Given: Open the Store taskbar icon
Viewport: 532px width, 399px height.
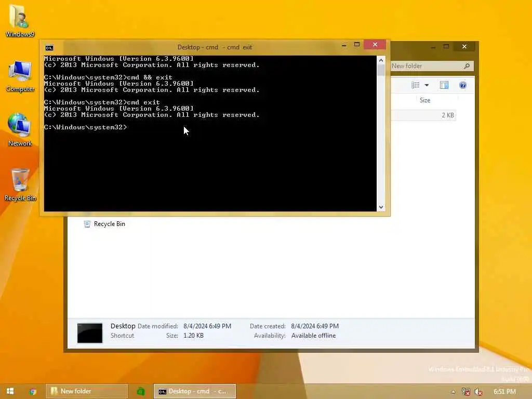Looking at the screenshot, I should coord(141,391).
